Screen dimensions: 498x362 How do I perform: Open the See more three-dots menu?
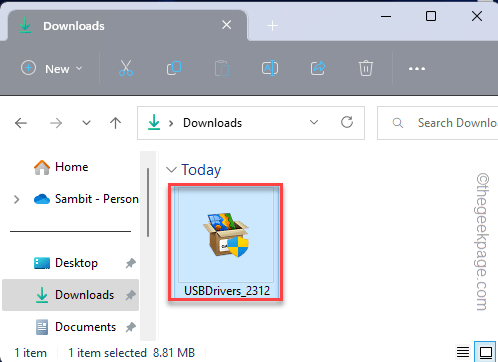(417, 69)
